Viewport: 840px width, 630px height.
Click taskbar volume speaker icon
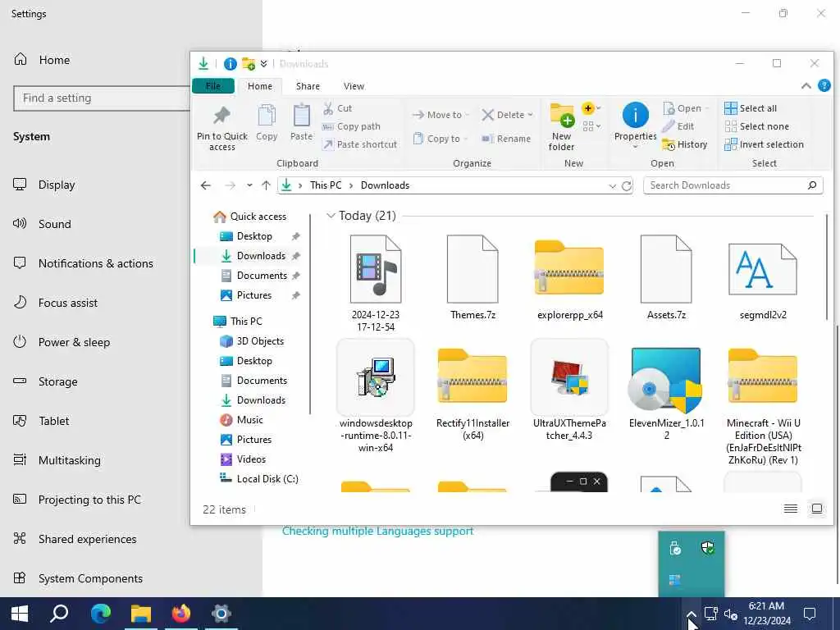731,614
